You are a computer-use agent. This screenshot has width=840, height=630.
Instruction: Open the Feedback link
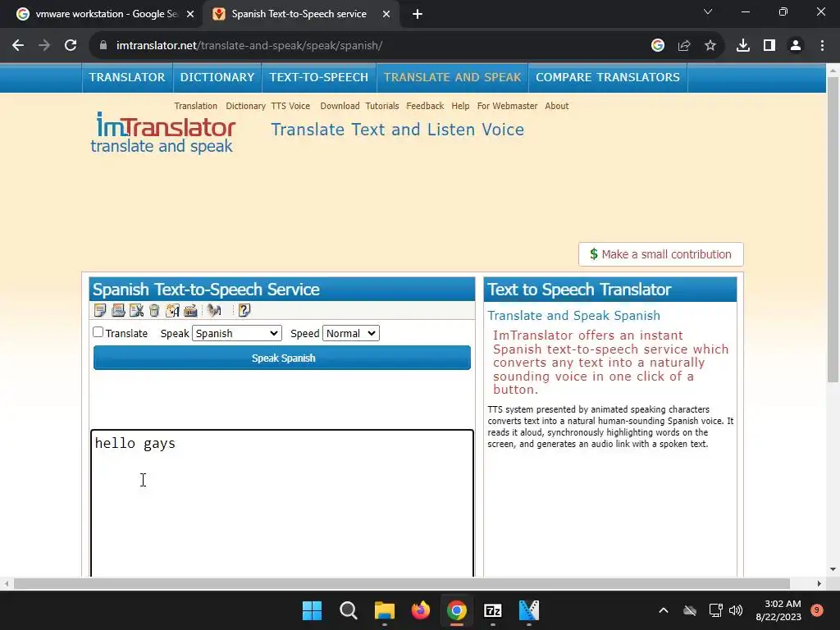pyautogui.click(x=425, y=106)
